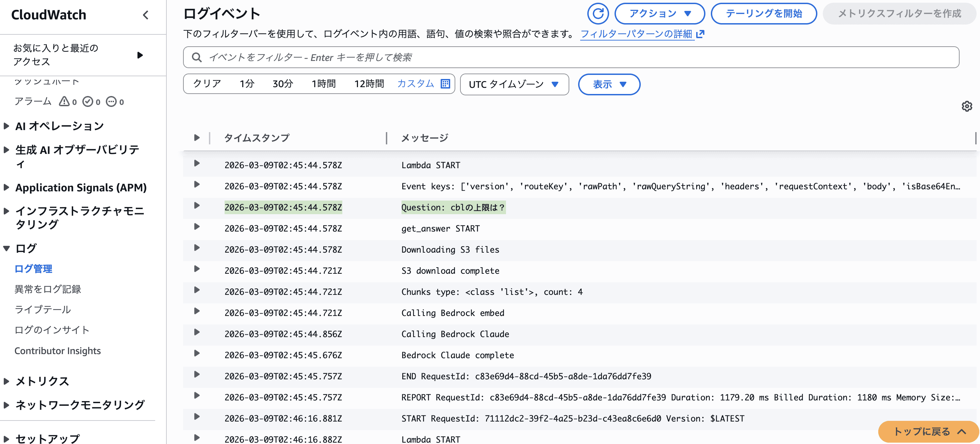
Task: Click the search magnifier icon in the filter bar
Action: click(197, 57)
